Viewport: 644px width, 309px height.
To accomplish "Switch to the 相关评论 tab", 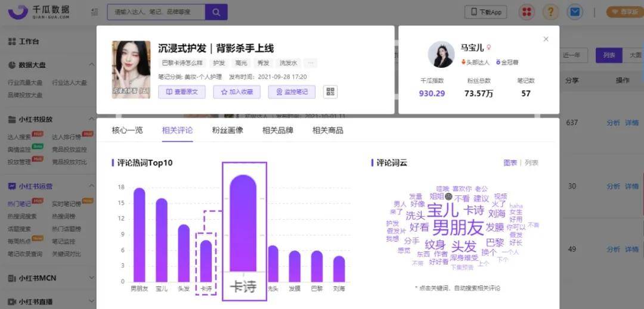I will pyautogui.click(x=178, y=130).
